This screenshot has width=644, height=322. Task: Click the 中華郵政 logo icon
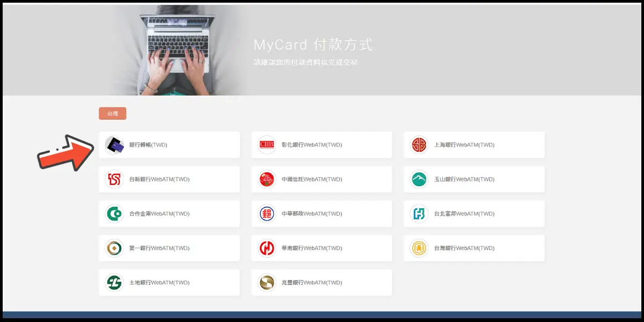pyautogui.click(x=267, y=214)
